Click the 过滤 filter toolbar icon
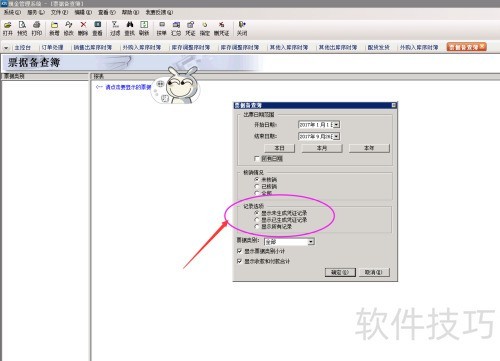The height and width of the screenshot is (361, 500). click(115, 25)
